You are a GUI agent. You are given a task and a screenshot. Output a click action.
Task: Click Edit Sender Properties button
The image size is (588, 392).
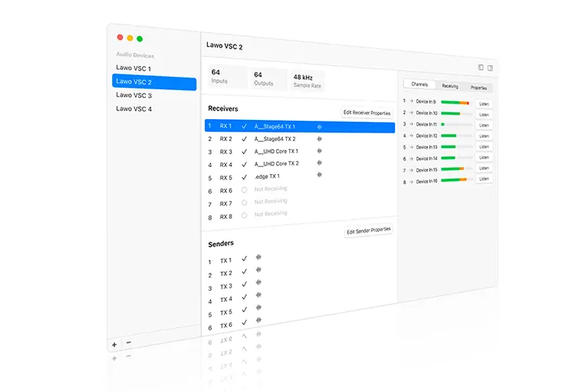(x=368, y=230)
